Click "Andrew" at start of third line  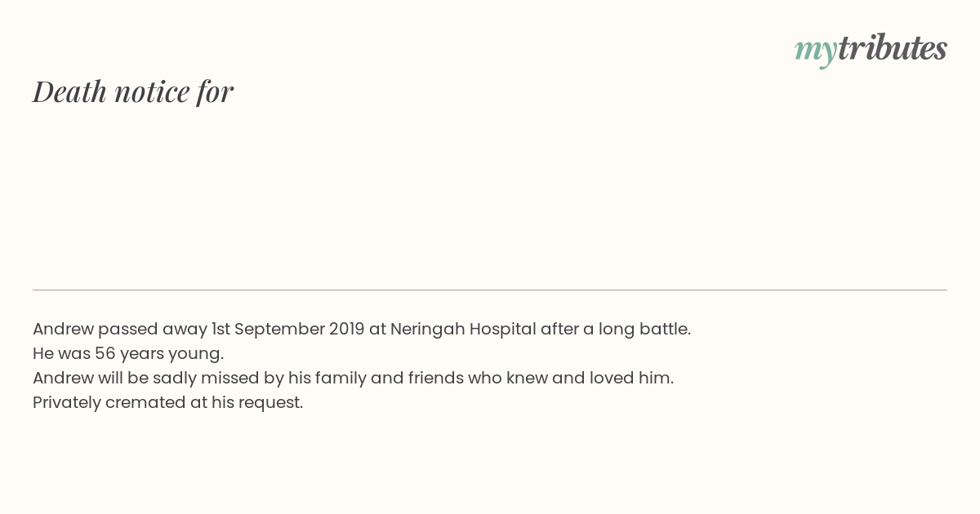63,378
